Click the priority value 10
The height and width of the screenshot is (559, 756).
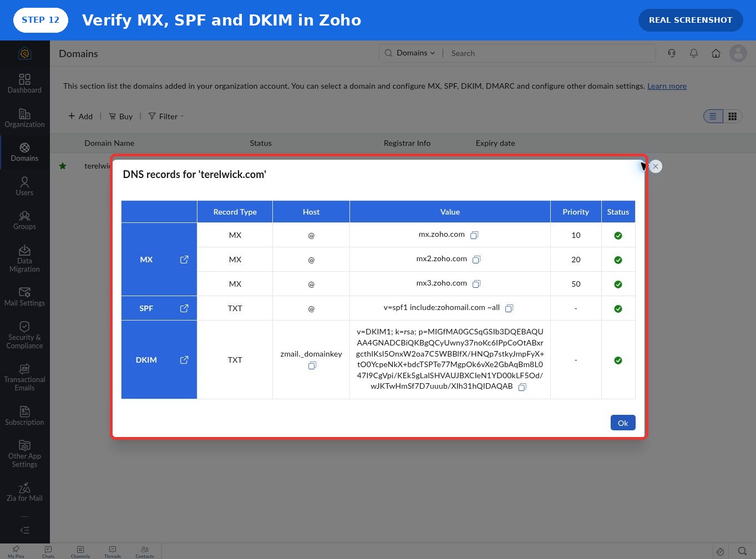coord(576,235)
